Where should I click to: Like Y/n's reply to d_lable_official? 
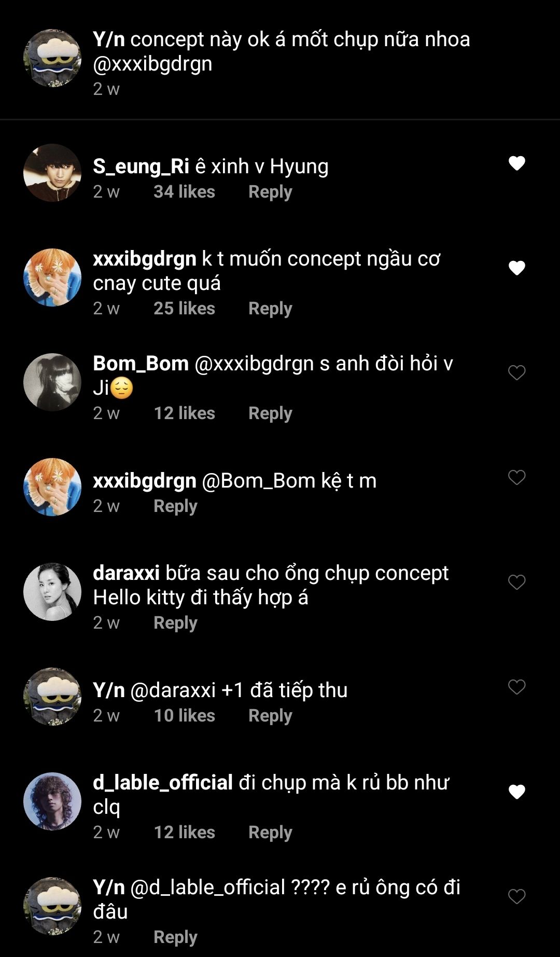pyautogui.click(x=516, y=896)
